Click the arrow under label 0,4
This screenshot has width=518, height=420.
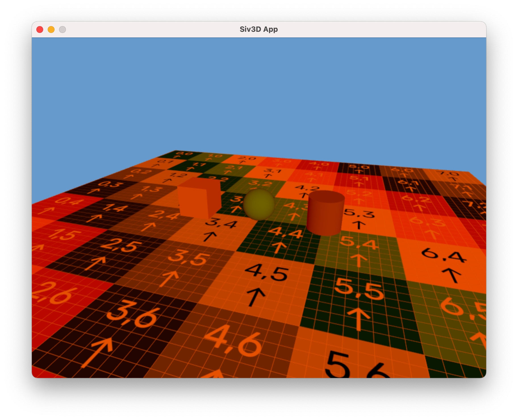(x=46, y=210)
